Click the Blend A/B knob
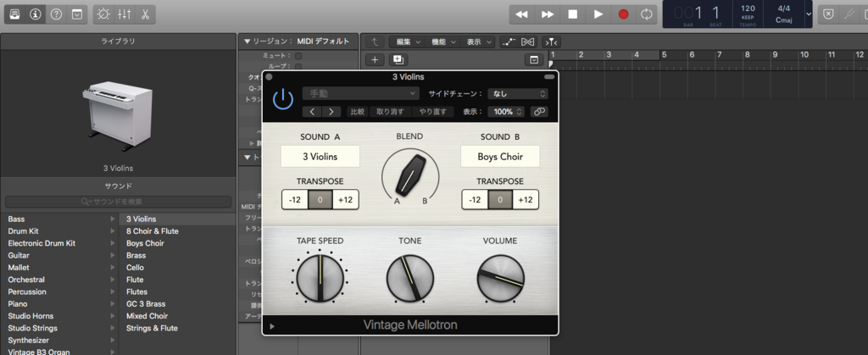The image size is (868, 355). pyautogui.click(x=410, y=175)
